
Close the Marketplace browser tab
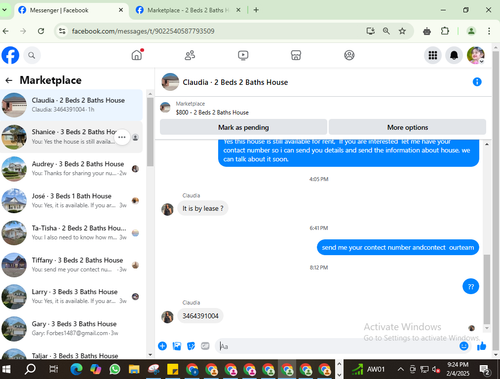coord(238,10)
